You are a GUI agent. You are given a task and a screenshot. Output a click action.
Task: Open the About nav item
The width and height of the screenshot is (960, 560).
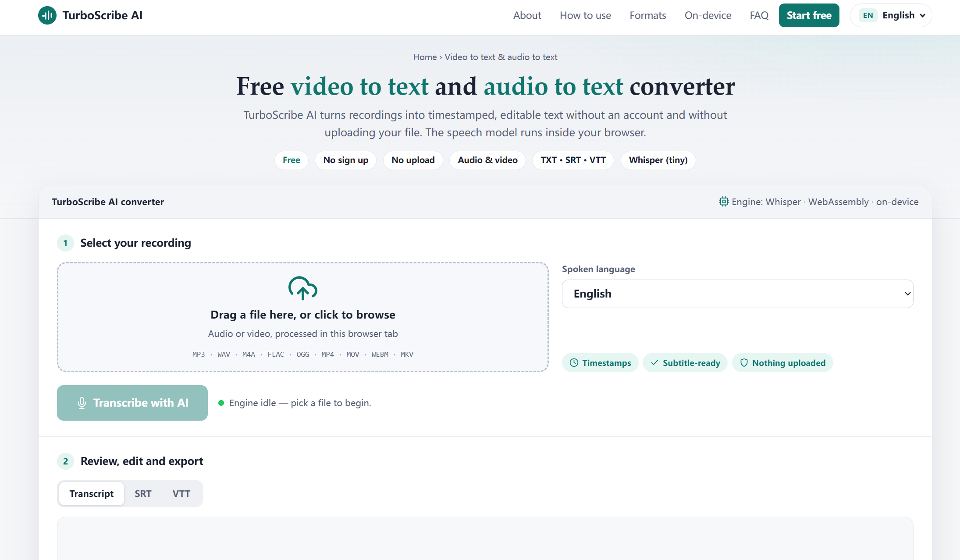coord(527,15)
